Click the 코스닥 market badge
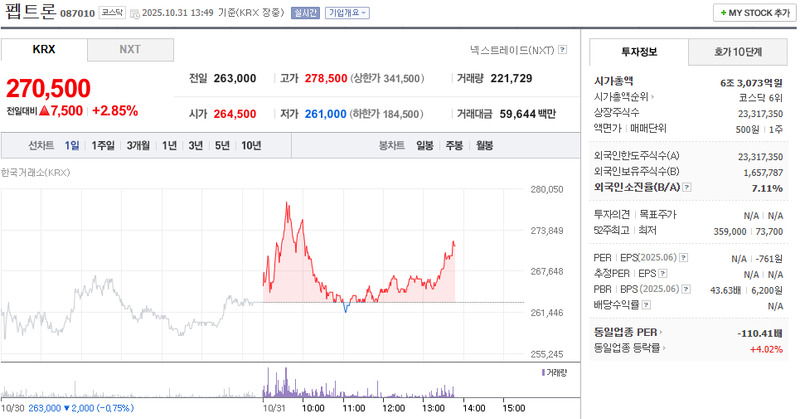The width and height of the screenshot is (800, 419). (112, 13)
